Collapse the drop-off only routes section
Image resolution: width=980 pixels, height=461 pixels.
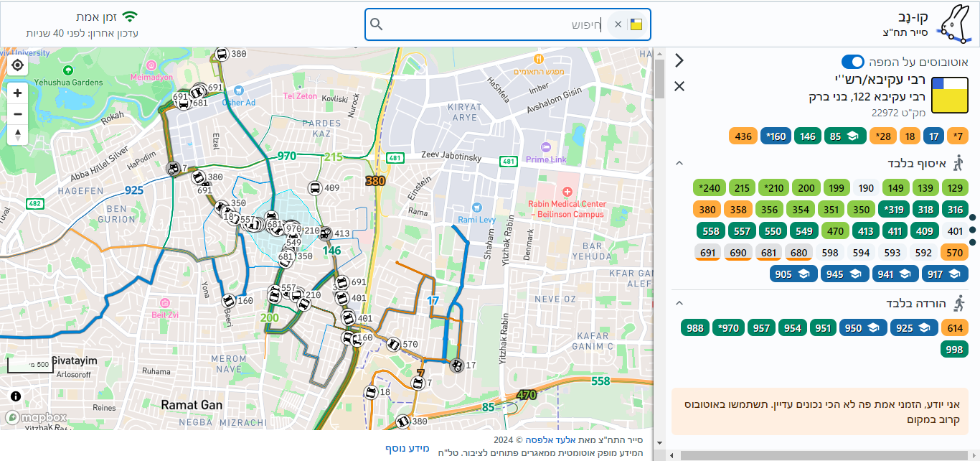[x=679, y=303]
